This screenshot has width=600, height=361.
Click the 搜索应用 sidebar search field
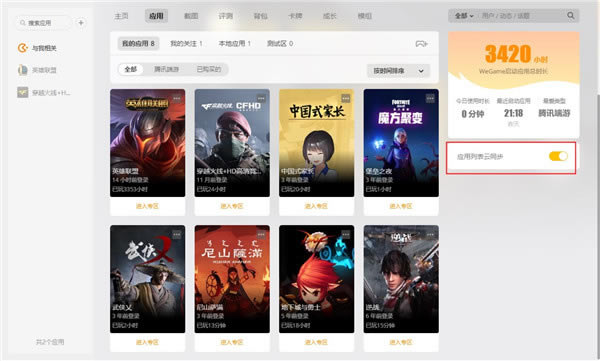(x=44, y=23)
